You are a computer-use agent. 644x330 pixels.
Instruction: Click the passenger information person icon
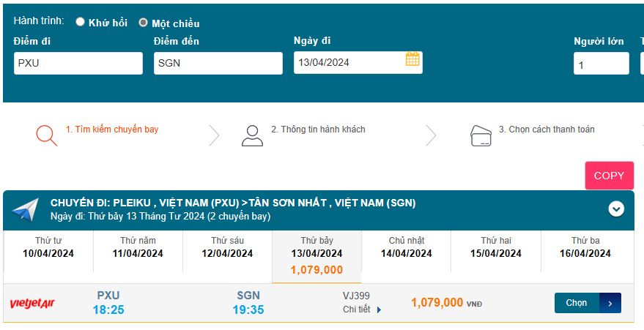click(252, 135)
